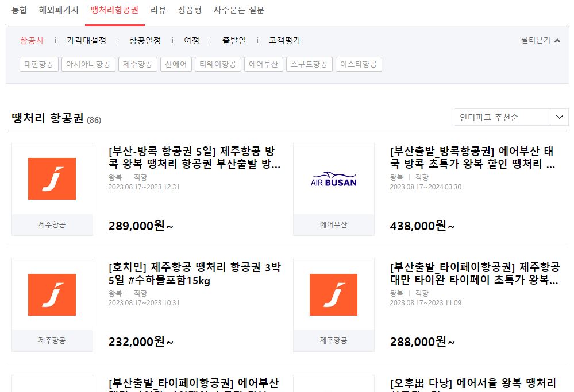Select the 가격대설정 filter category
Viewport: 574px width, 392px height.
[86, 40]
